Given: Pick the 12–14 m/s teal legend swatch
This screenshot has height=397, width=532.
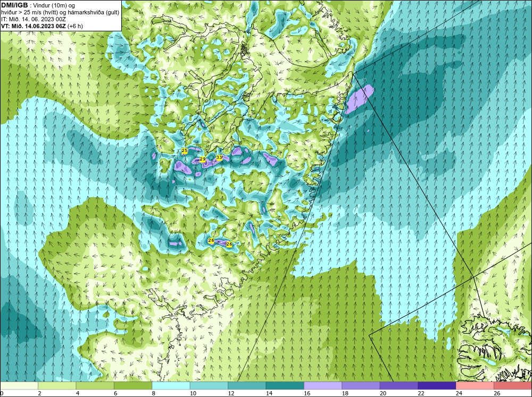Looking at the screenshot, I should [x=247, y=386].
